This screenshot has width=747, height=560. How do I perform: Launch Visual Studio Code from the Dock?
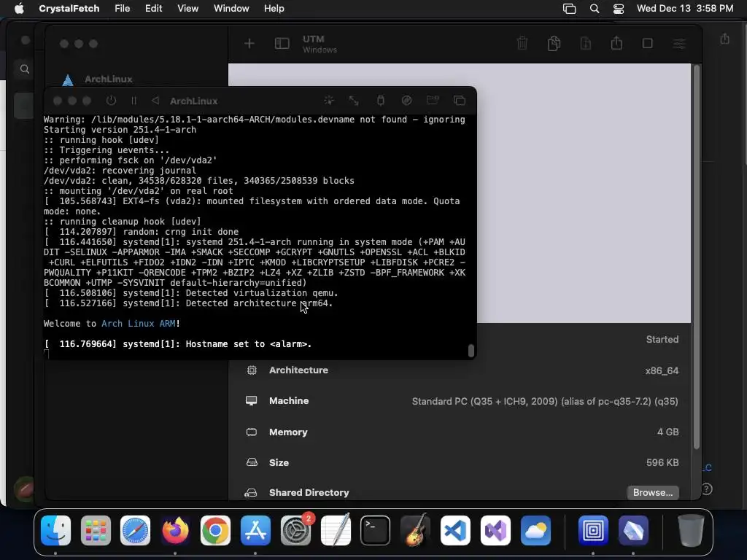coord(455,530)
